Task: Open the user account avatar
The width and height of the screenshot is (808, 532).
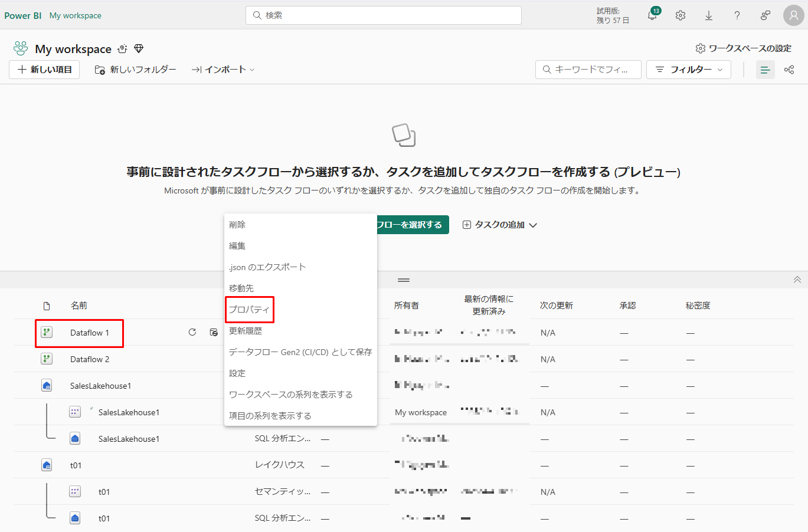Action: [793, 16]
